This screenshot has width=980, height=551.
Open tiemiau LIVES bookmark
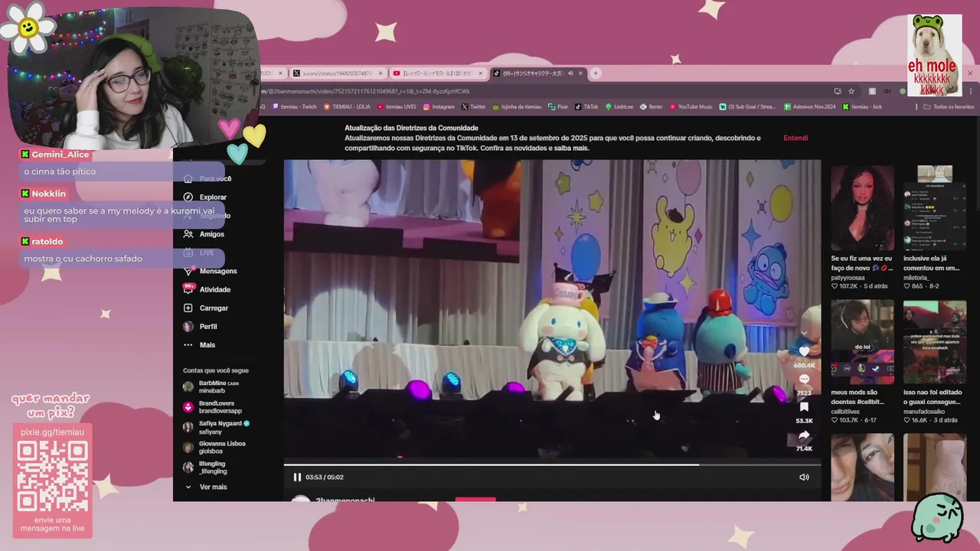point(397,107)
